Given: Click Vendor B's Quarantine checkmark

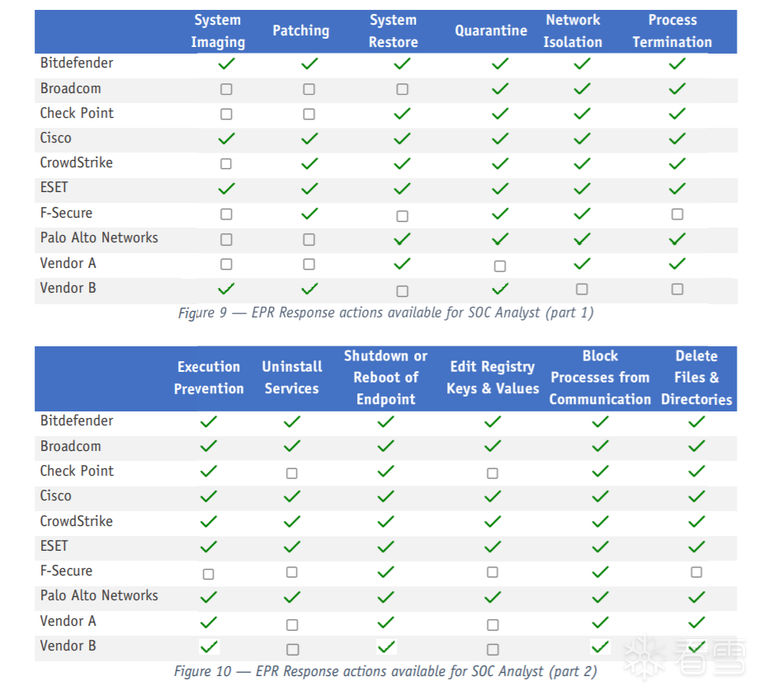Looking at the screenshot, I should pos(499,289).
